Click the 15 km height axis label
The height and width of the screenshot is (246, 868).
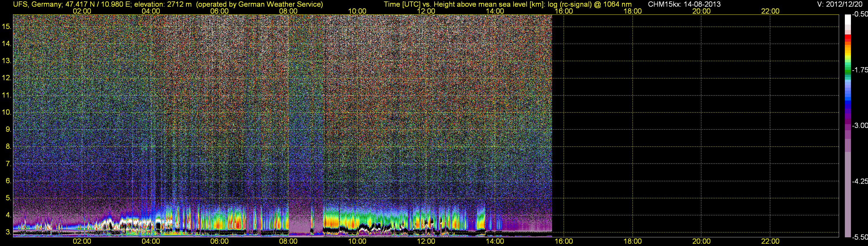(6, 26)
